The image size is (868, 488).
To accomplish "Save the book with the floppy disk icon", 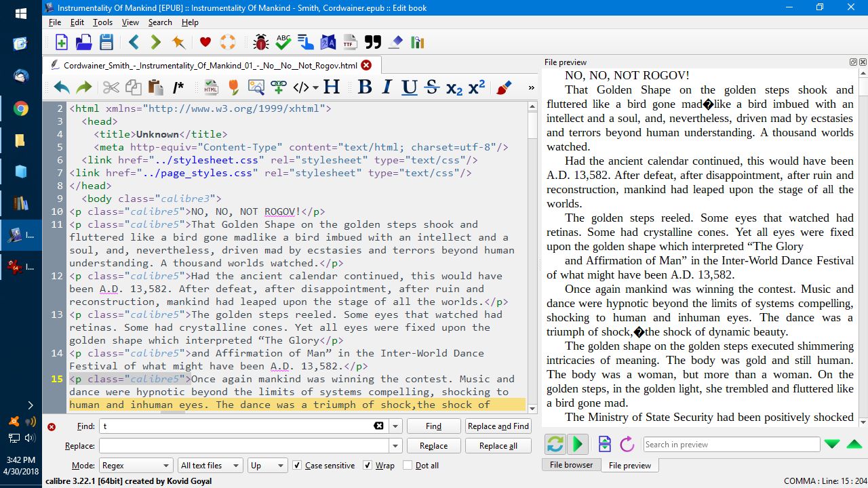I will [x=106, y=43].
